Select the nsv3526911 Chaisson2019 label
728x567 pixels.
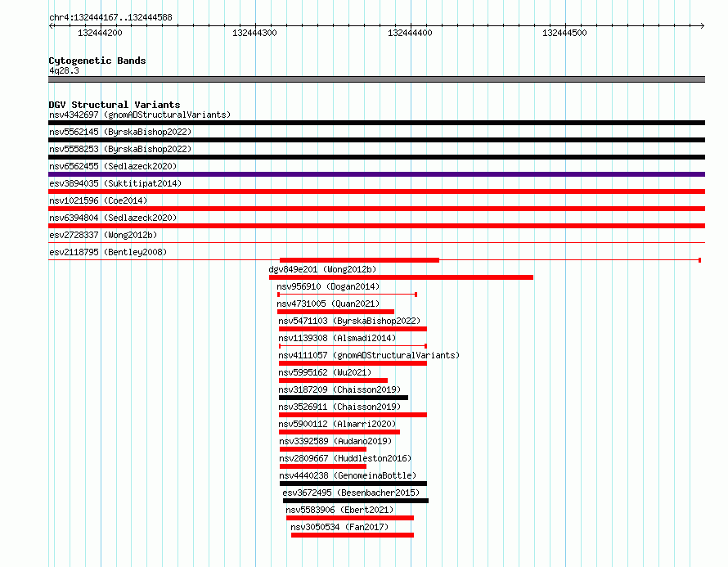[339, 407]
